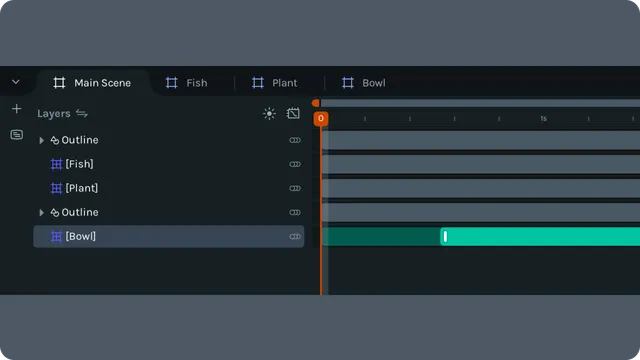Click the swap arrows beside Layers
The height and width of the screenshot is (360, 640).
point(82,113)
